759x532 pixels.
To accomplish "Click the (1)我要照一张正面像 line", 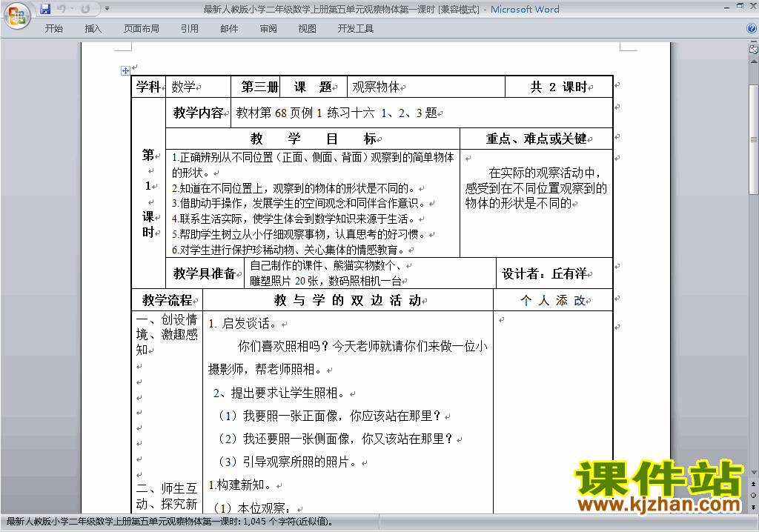I will pos(331,416).
